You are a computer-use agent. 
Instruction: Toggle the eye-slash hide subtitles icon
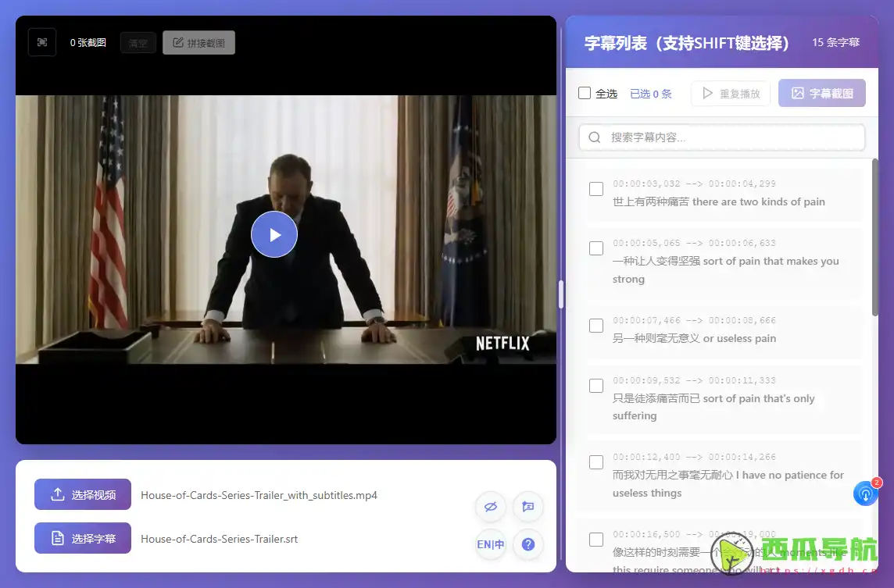(x=490, y=507)
